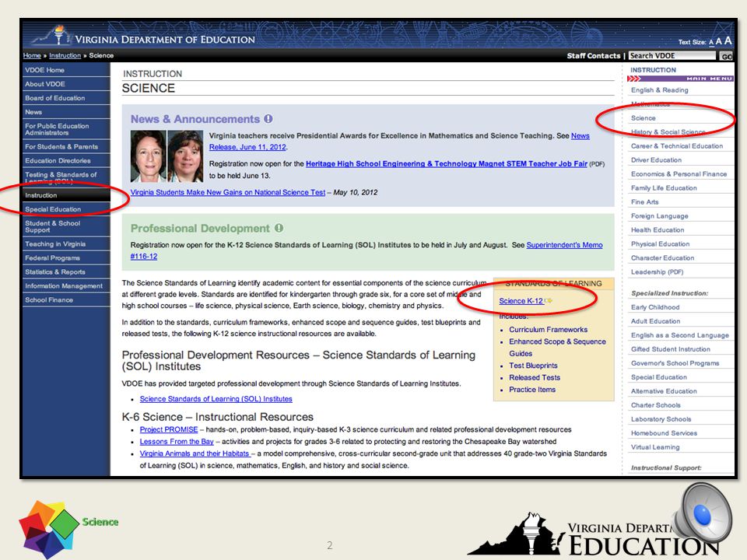747x560 pixels.
Task: Open Information Management menu item
Action: point(66,286)
